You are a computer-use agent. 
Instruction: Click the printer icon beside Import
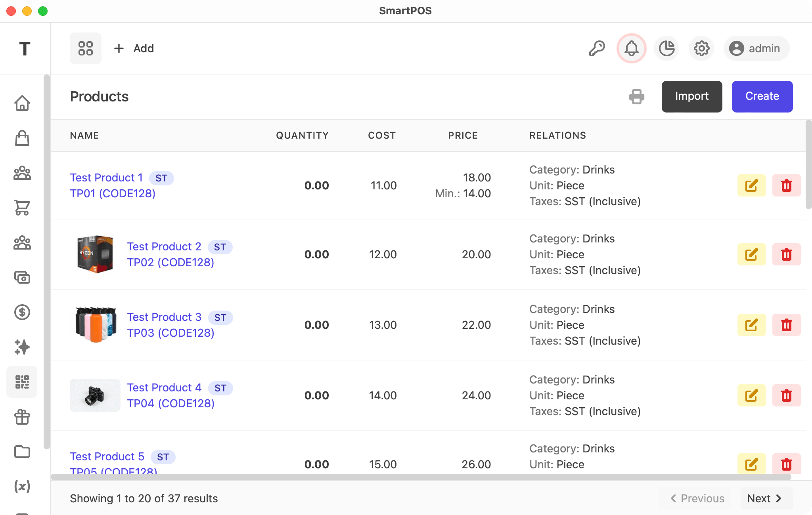(x=636, y=97)
